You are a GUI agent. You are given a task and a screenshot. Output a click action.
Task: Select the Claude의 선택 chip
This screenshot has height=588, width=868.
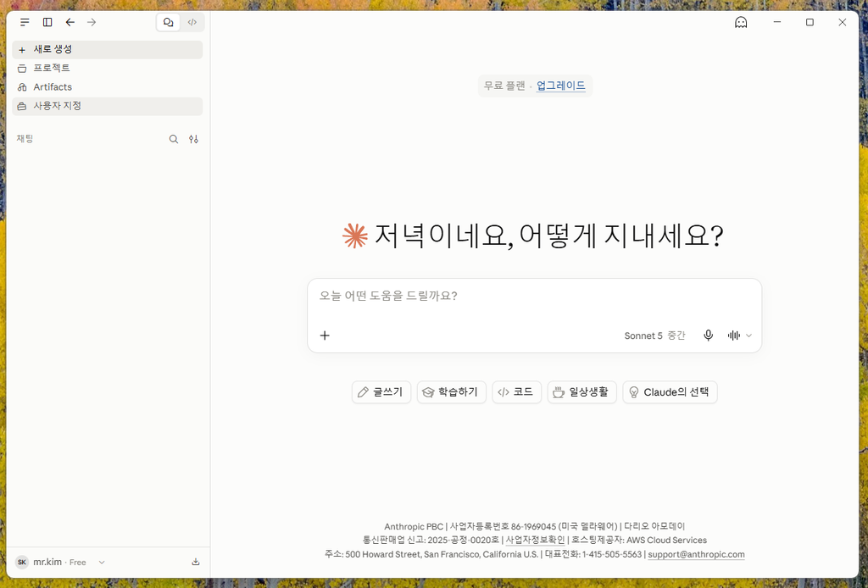click(x=670, y=392)
